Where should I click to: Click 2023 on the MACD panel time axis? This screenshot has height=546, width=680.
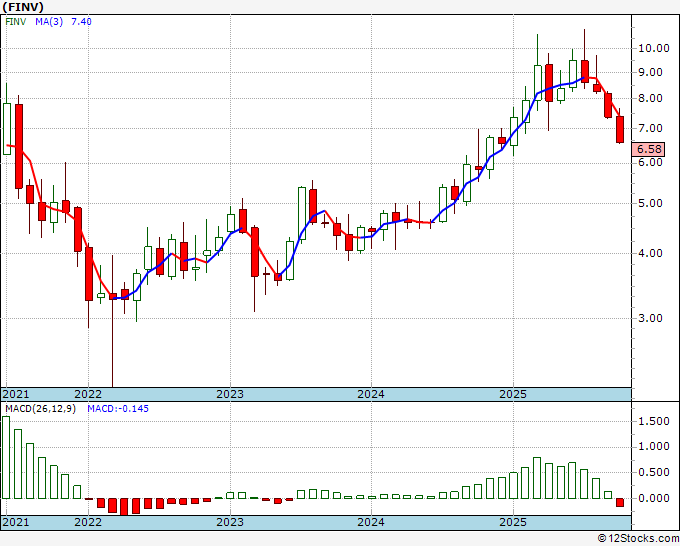(230, 522)
